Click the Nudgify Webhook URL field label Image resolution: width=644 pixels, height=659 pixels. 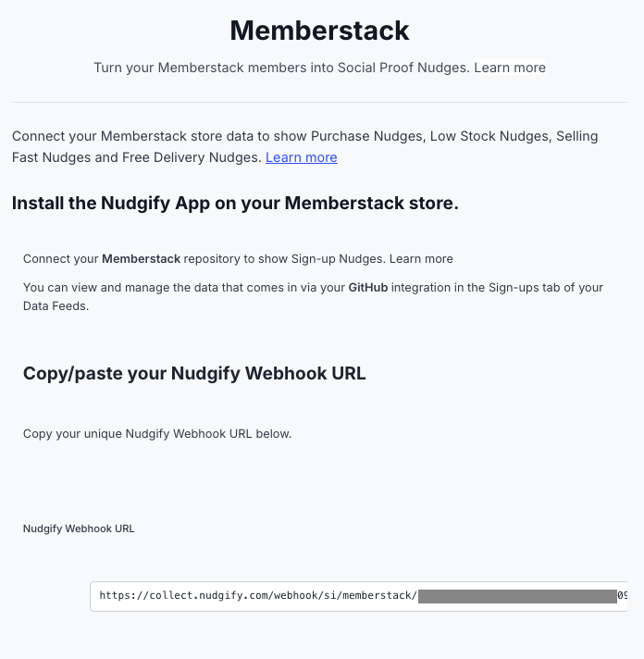coord(79,528)
